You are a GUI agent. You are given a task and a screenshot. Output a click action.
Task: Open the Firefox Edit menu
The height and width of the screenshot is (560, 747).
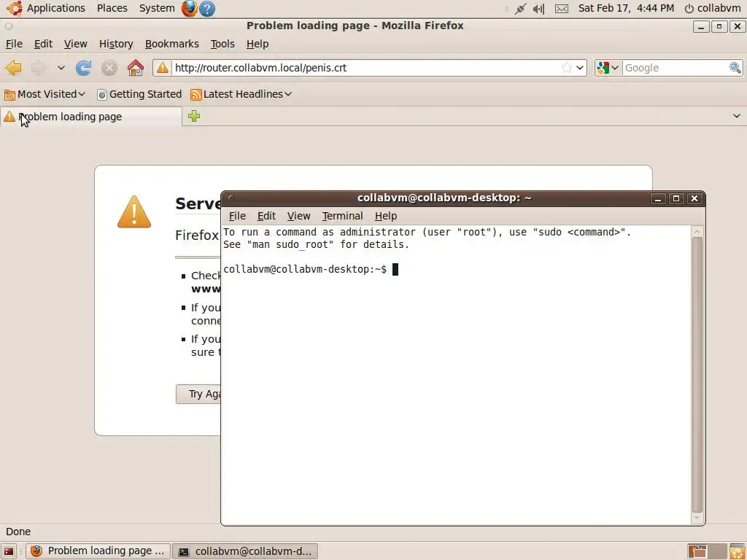[43, 44]
